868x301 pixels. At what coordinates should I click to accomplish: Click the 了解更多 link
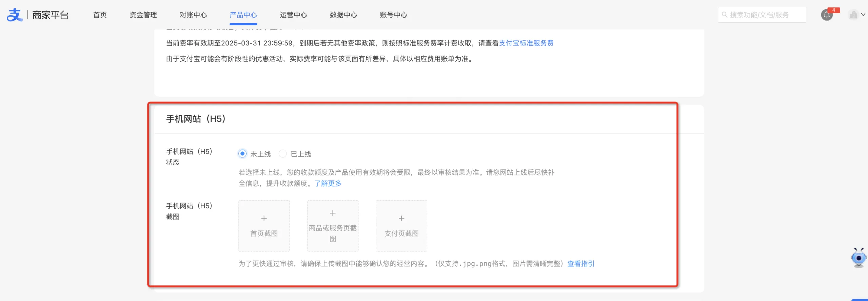[x=328, y=184]
